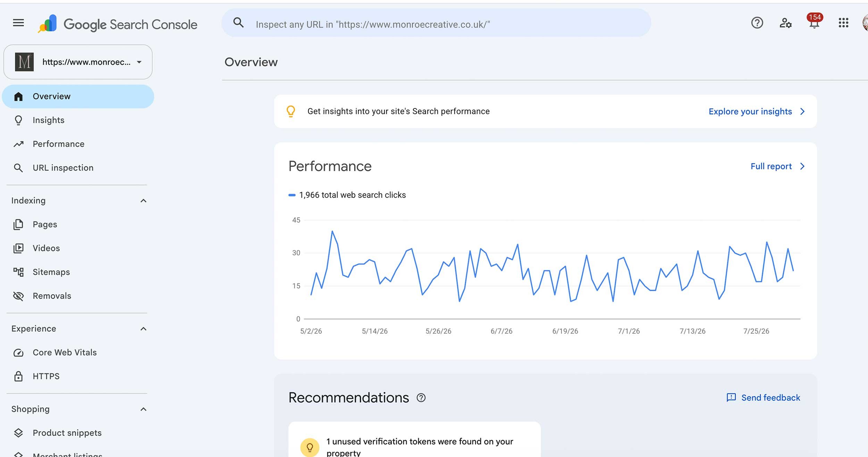Click the Insights lightbulb icon in sidebar
Screen dimensions: 868x457
pyautogui.click(x=18, y=120)
